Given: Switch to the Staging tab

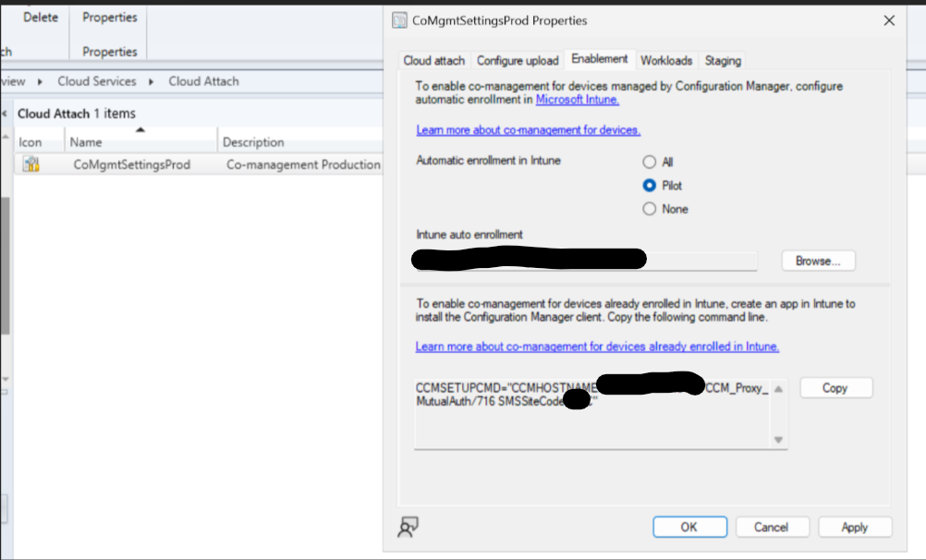Looking at the screenshot, I should [722, 60].
